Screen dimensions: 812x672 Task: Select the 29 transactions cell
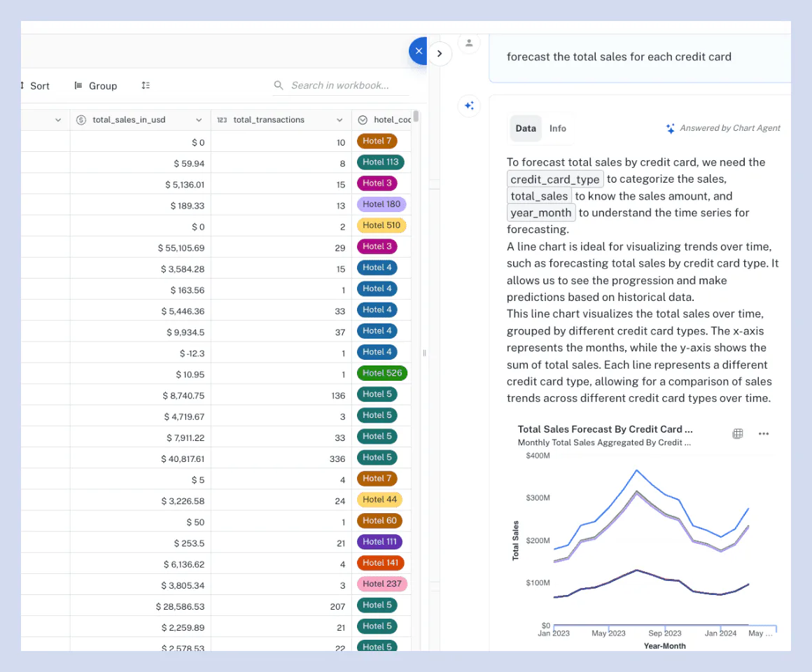pos(281,248)
